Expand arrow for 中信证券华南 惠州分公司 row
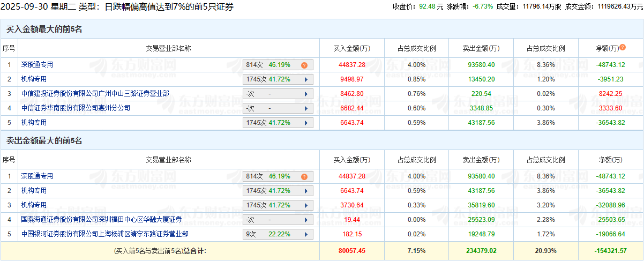 pos(306,108)
